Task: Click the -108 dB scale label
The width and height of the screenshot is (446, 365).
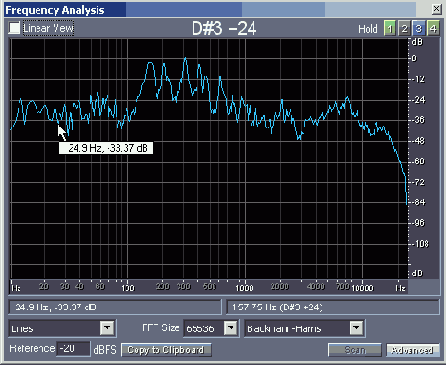Action: [x=420, y=244]
